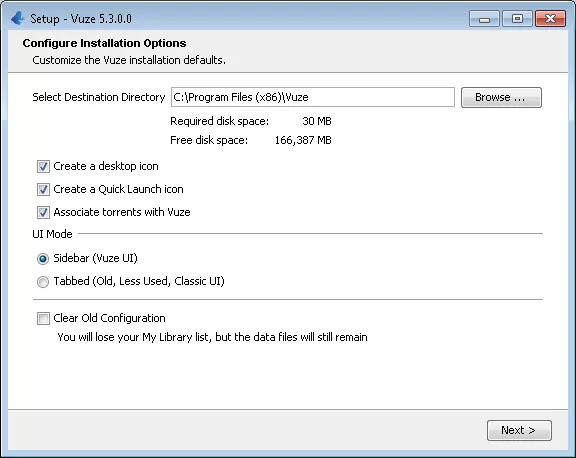Image resolution: width=576 pixels, height=458 pixels.
Task: Close the Vuze setup window
Action: click(x=550, y=19)
